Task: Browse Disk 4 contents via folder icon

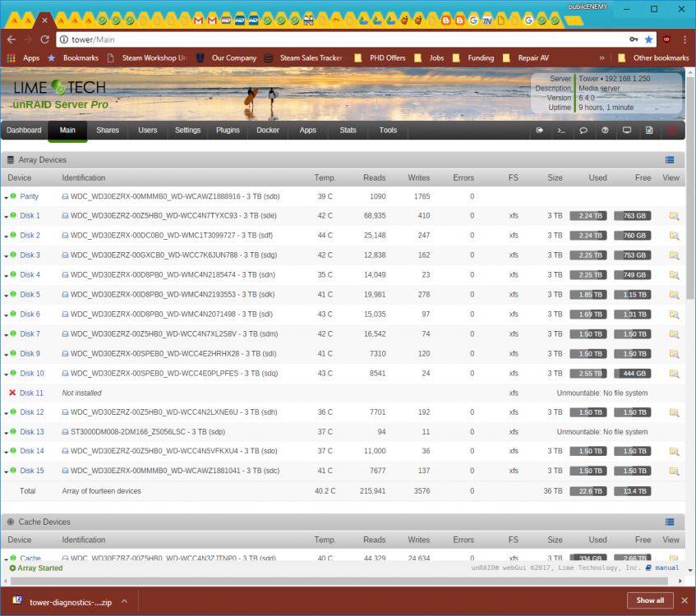Action: click(x=675, y=275)
